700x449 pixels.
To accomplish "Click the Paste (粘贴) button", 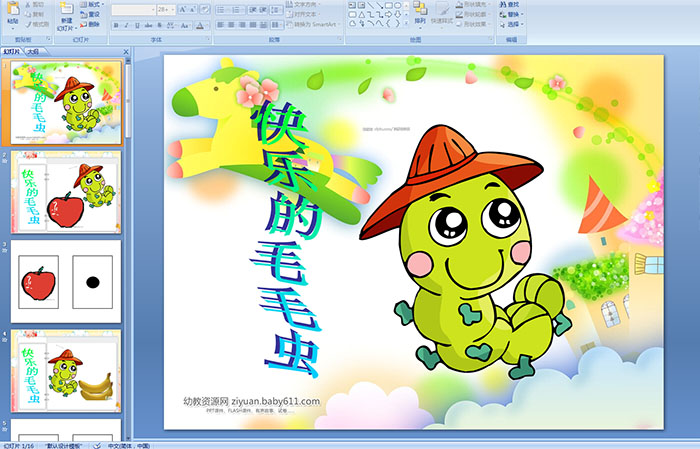I will click(x=13, y=16).
